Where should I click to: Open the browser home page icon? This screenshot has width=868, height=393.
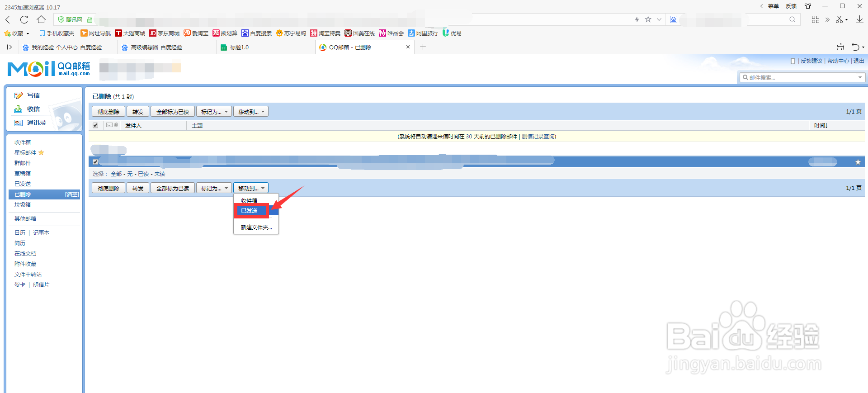tap(41, 19)
